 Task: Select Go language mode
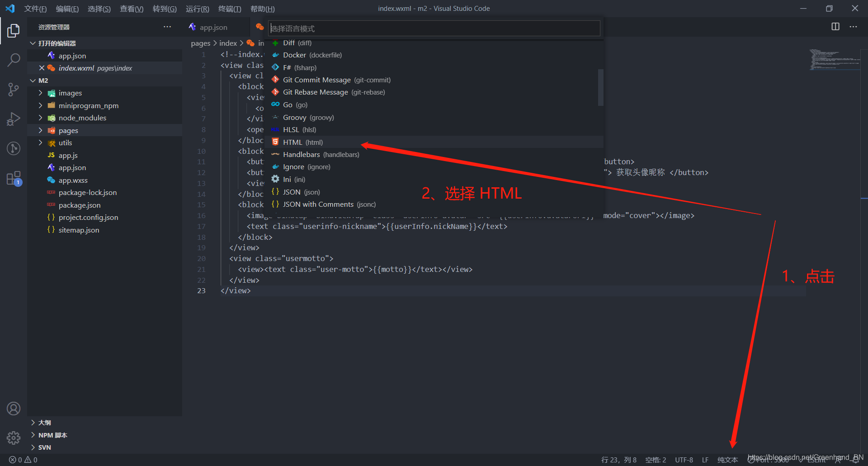click(434, 105)
